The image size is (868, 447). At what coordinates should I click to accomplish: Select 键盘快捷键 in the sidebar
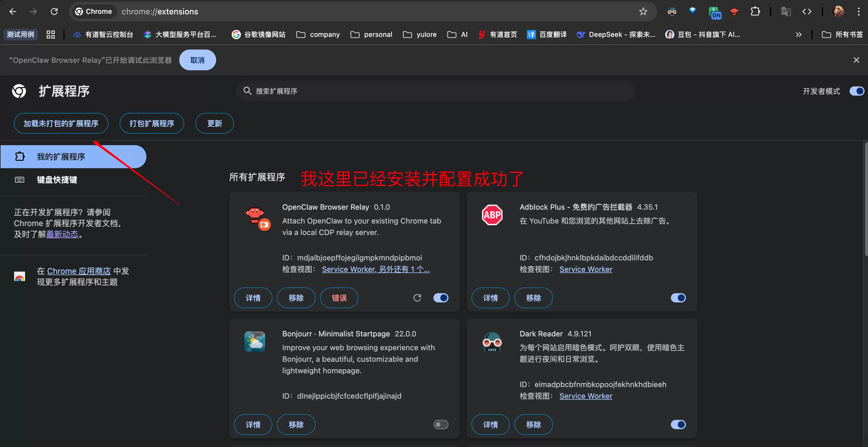coord(57,179)
